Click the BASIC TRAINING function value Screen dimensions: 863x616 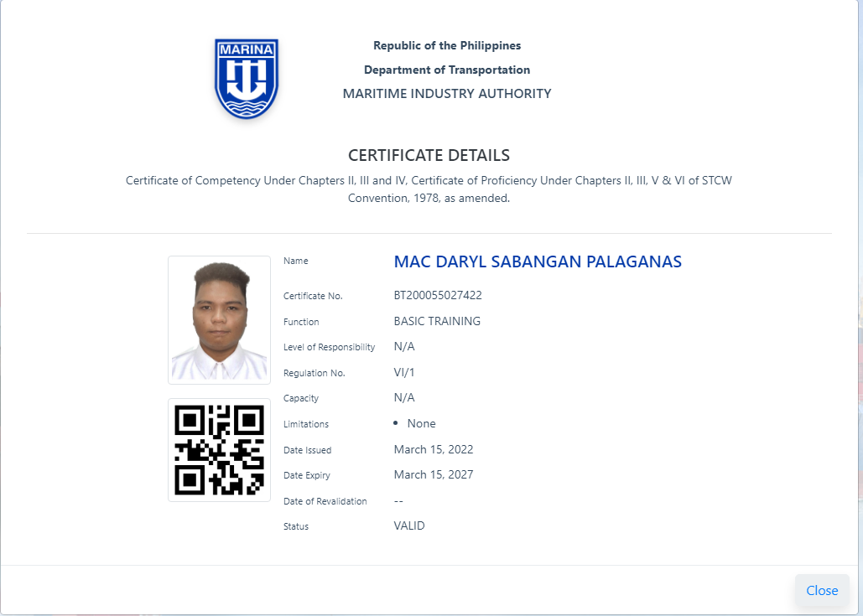coord(437,321)
